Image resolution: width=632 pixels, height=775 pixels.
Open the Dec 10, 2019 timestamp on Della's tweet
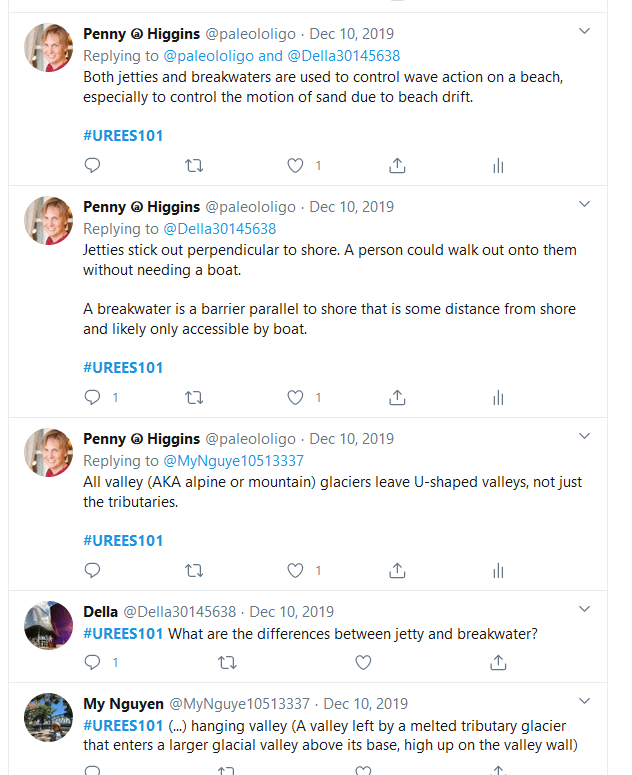click(291, 612)
